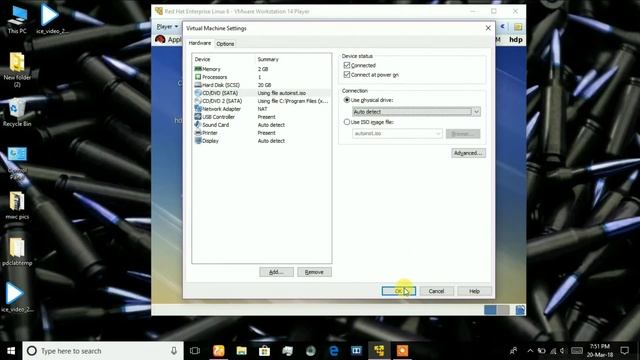Click the Type here to search box

pyautogui.click(x=103, y=351)
